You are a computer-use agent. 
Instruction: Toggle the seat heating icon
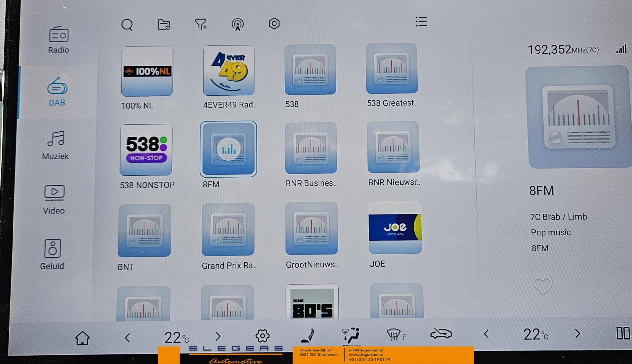click(308, 336)
